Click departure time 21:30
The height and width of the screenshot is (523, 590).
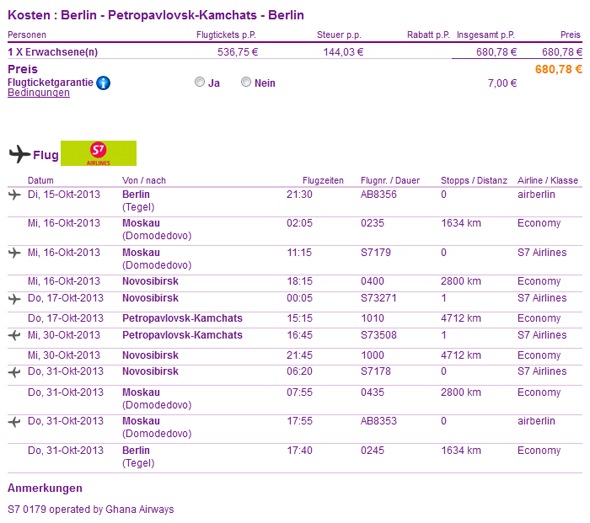(300, 195)
